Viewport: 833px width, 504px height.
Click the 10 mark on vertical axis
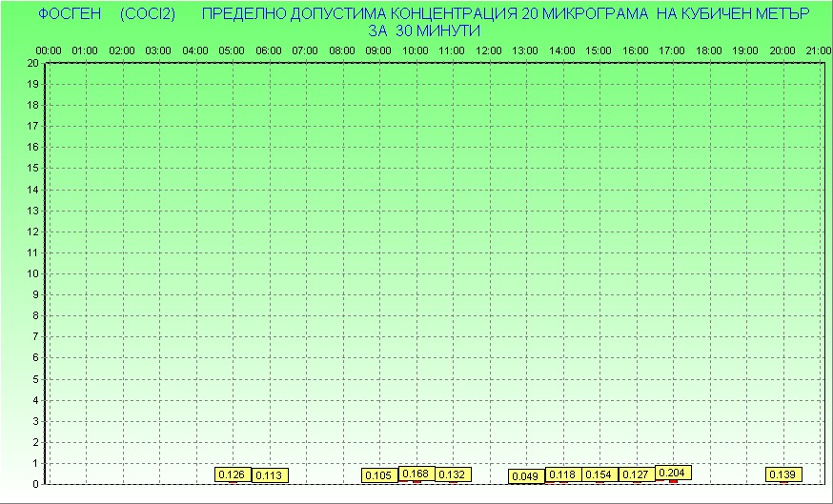[x=33, y=273]
